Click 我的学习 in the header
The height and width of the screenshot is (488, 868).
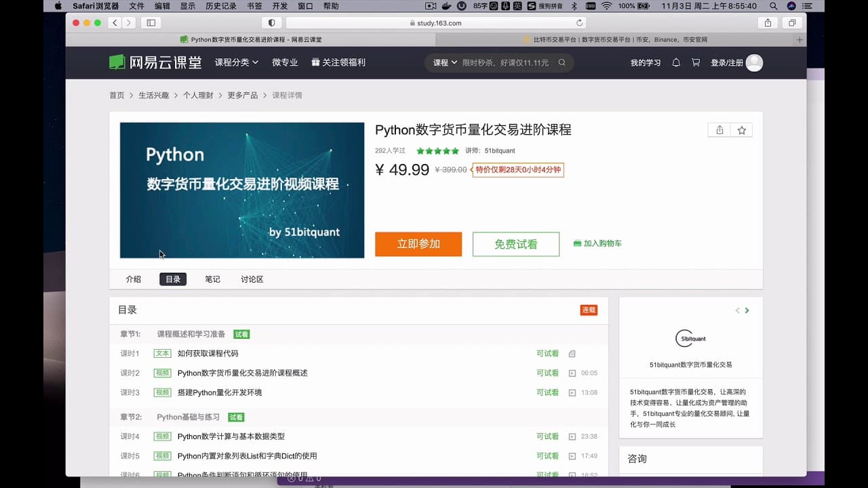coord(646,62)
